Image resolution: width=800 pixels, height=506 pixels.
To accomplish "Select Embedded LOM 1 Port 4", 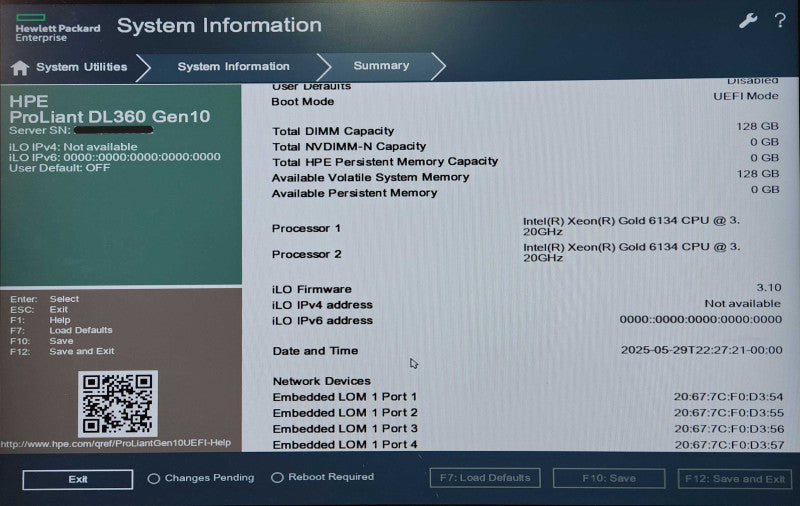I will point(345,445).
